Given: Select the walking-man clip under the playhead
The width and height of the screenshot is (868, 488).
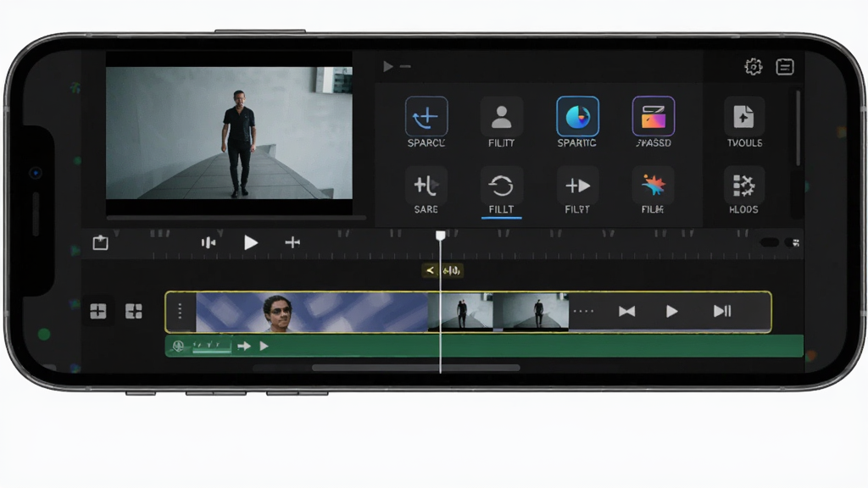Looking at the screenshot, I should pyautogui.click(x=460, y=312).
